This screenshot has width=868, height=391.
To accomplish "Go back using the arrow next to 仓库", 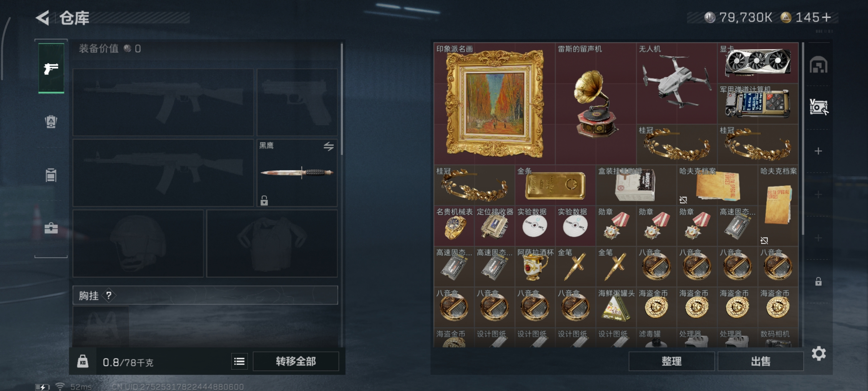I will (43, 18).
